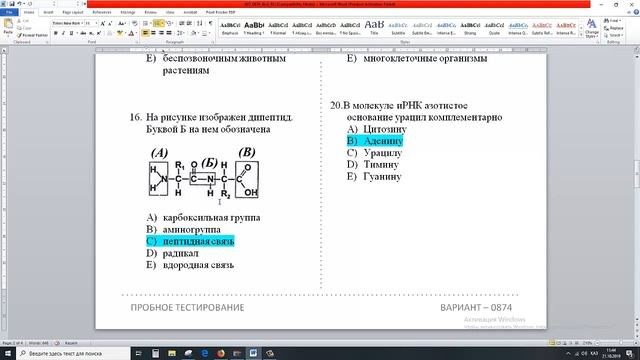This screenshot has width=640, height=360.
Task: Apply strikethrough formatting
Action: (83, 33)
